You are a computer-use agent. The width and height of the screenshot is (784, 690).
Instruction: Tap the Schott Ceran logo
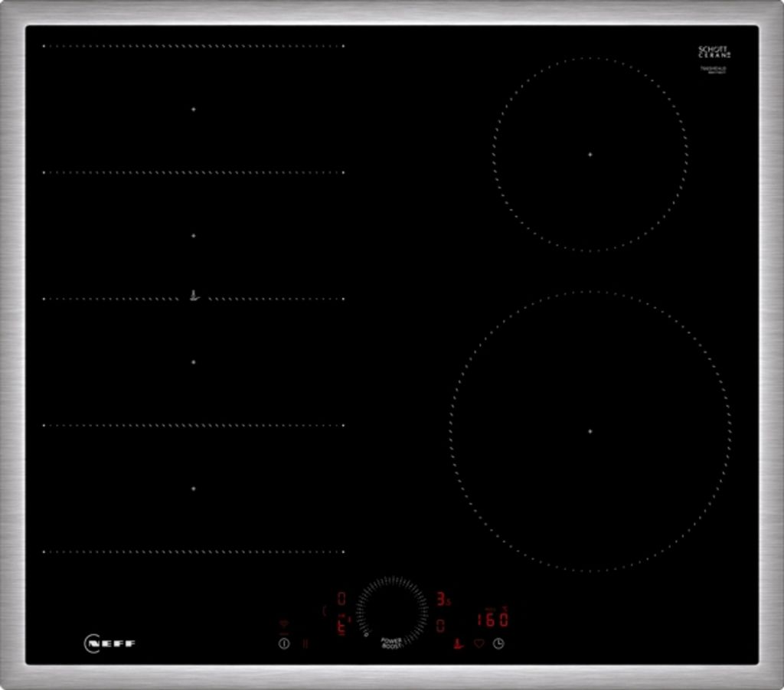714,52
